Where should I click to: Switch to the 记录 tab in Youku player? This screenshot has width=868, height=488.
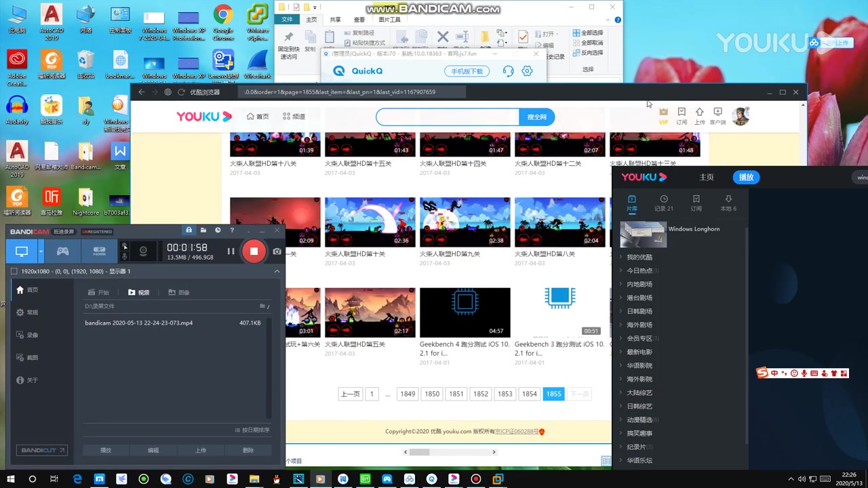663,203
